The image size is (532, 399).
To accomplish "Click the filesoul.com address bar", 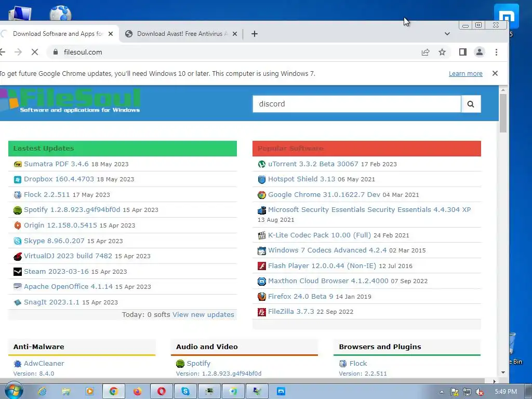I will click(234, 52).
